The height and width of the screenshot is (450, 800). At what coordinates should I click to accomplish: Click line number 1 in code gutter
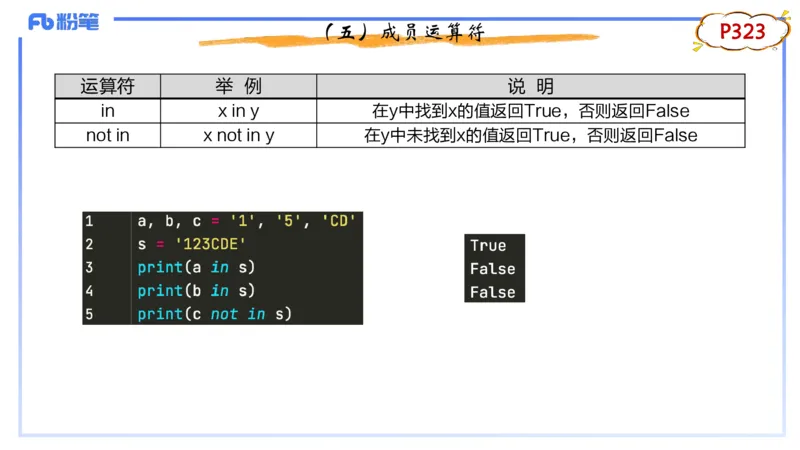pos(89,221)
